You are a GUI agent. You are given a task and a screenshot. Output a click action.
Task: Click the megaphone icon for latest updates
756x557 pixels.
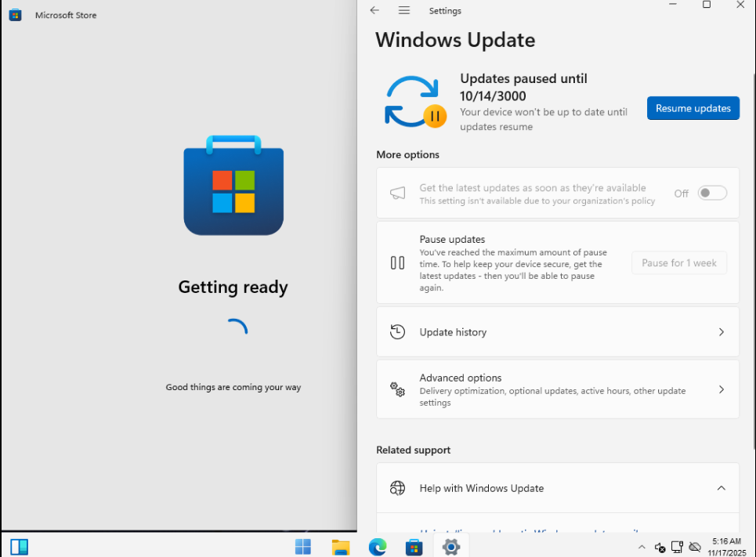[397, 194]
